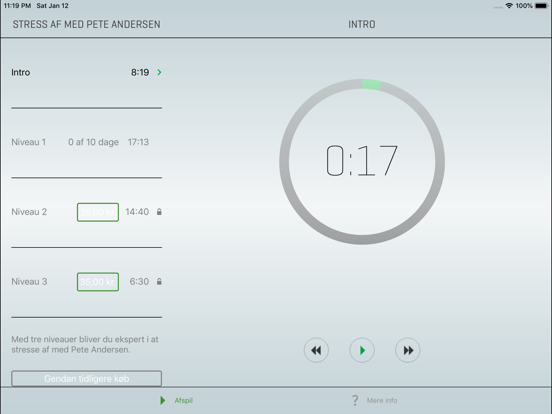The height and width of the screenshot is (414, 552).
Task: Open the Intro row chevron
Action: point(159,72)
